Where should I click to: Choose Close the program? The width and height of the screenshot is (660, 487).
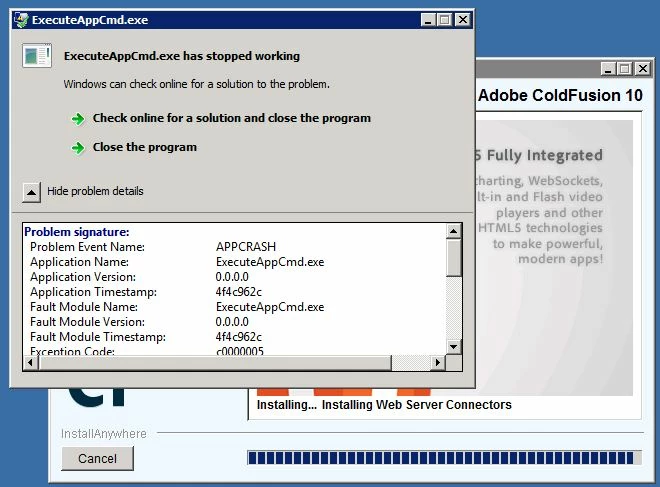[145, 147]
